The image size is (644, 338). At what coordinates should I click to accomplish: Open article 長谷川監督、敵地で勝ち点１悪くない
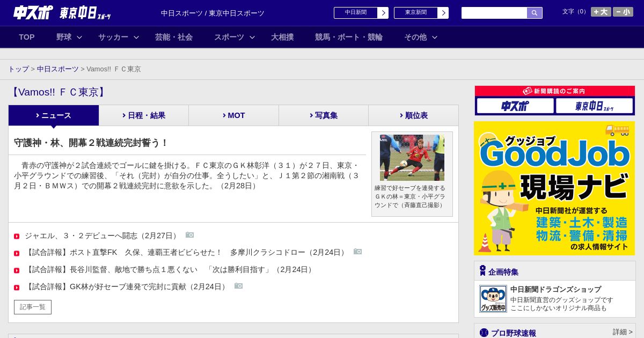pos(170,269)
